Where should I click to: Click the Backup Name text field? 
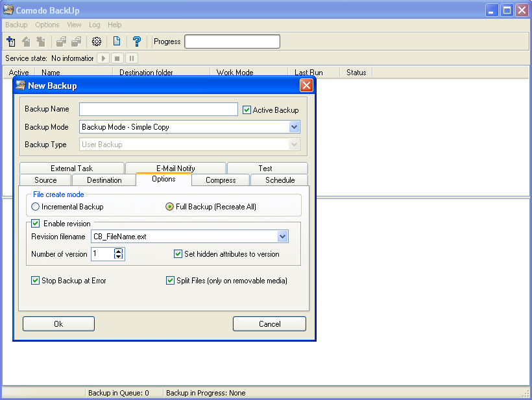click(x=158, y=109)
